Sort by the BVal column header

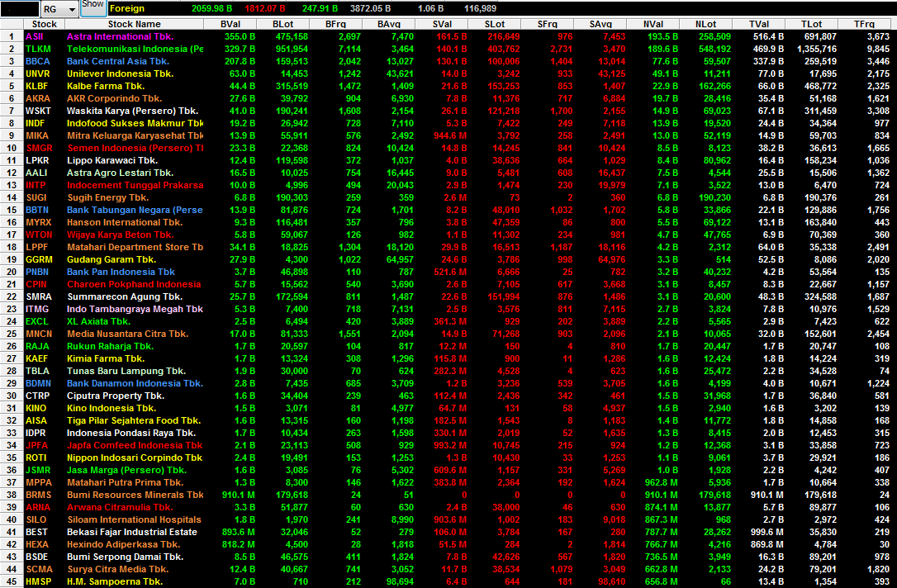click(230, 24)
